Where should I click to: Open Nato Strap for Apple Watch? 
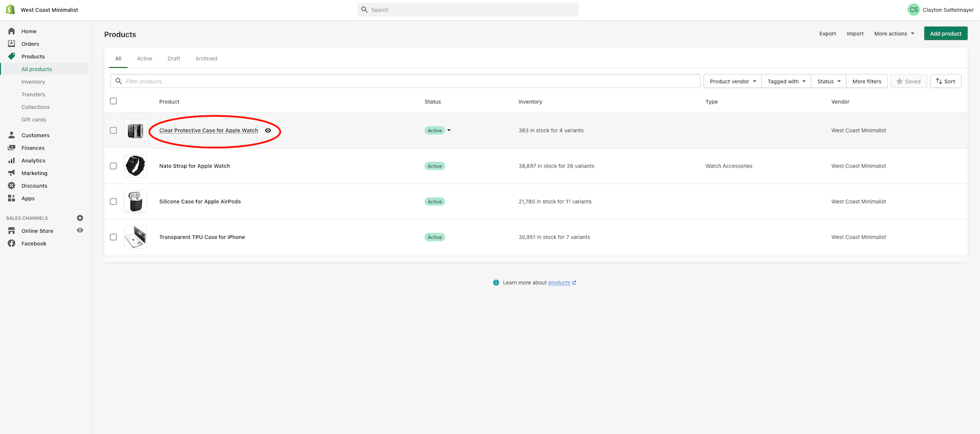pyautogui.click(x=195, y=166)
